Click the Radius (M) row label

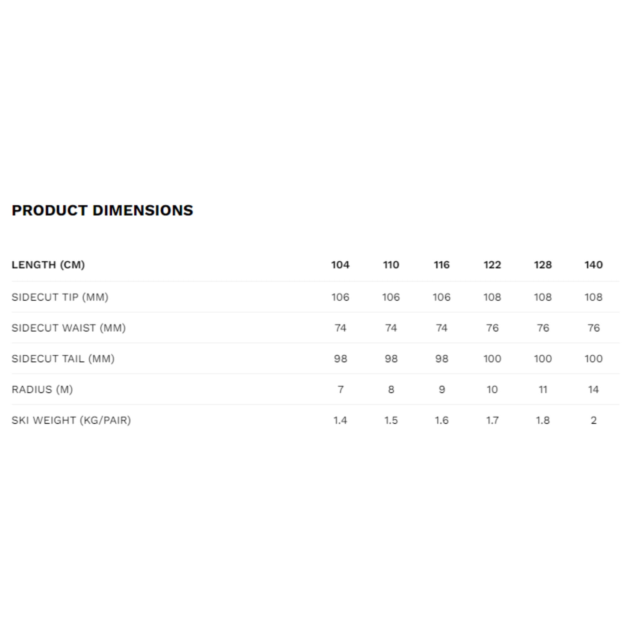tap(42, 389)
